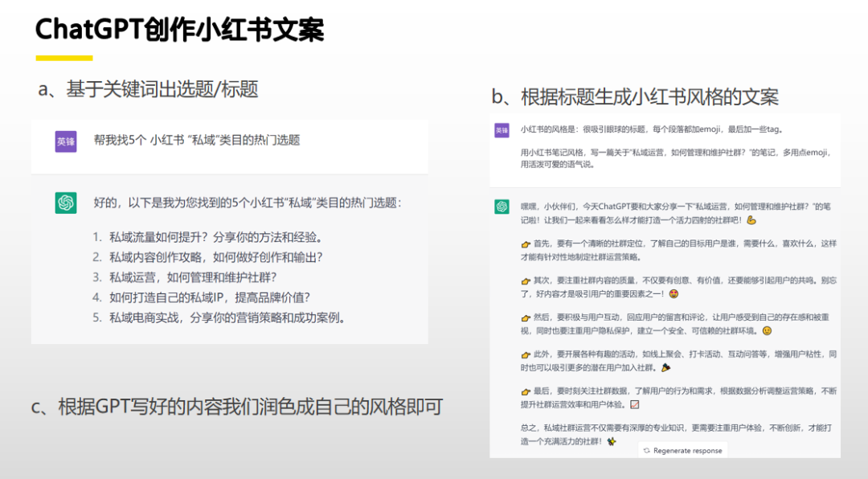Click the paragraph starting '然后，要积极与用户互动'

click(x=675, y=324)
